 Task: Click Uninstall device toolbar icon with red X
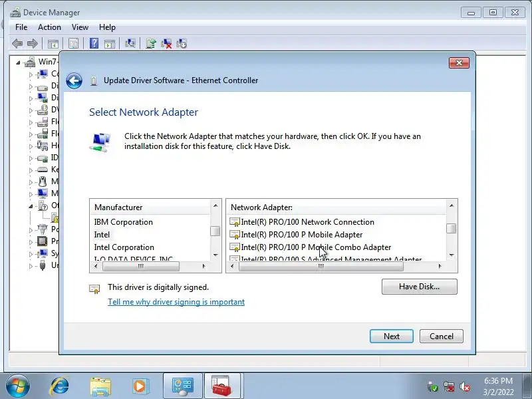tap(166, 43)
